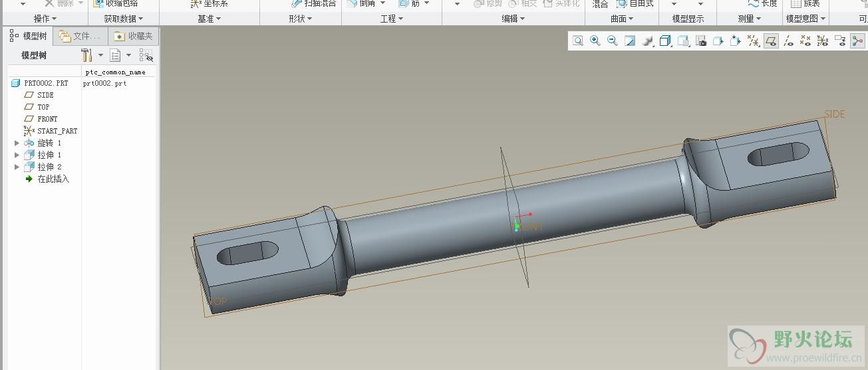The width and height of the screenshot is (868, 370).
Task: Select the 在此插入 insert marker
Action: (47, 179)
